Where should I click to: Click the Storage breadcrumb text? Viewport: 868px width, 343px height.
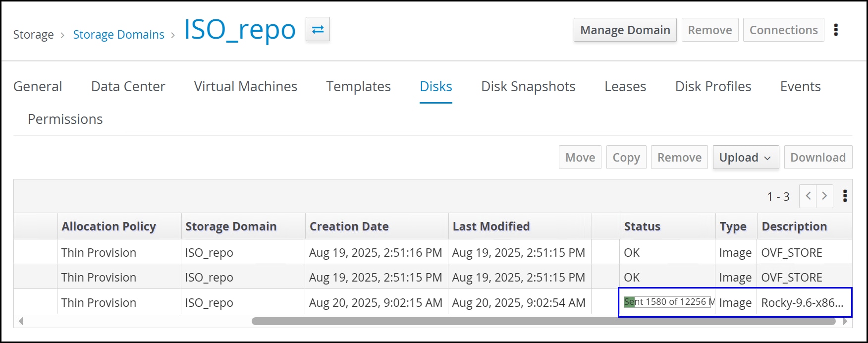click(x=33, y=35)
